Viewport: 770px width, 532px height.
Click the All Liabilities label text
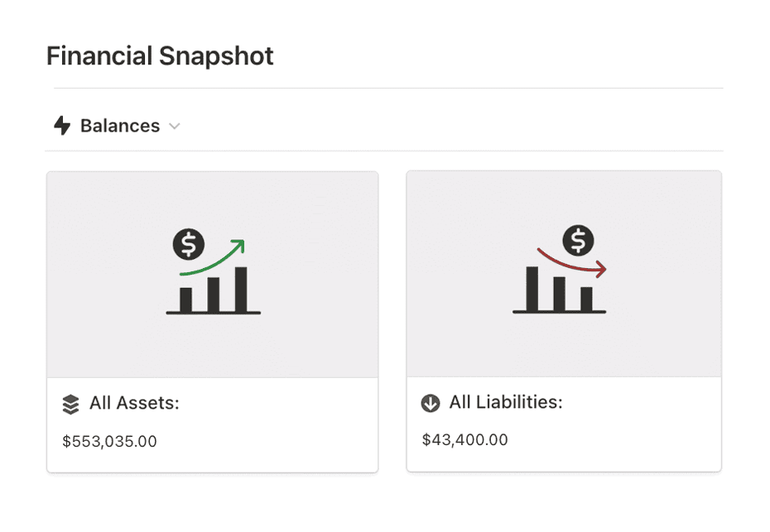[504, 403]
